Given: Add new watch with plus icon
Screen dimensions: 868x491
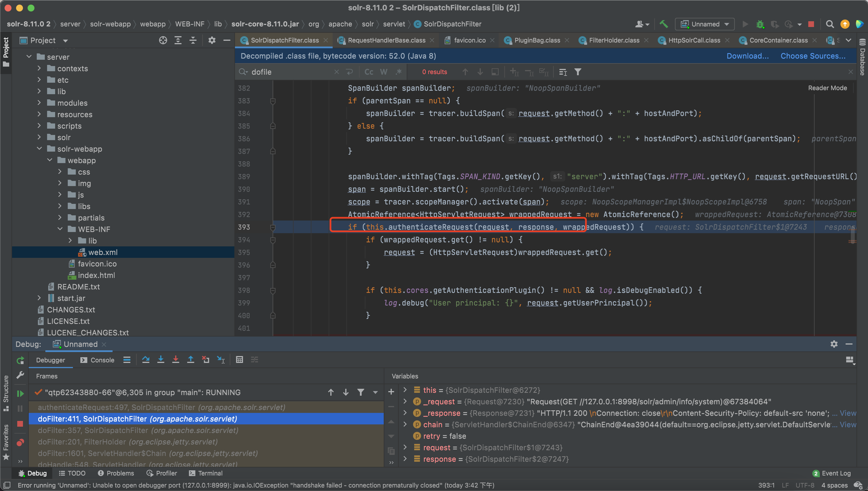Looking at the screenshot, I should click(391, 392).
